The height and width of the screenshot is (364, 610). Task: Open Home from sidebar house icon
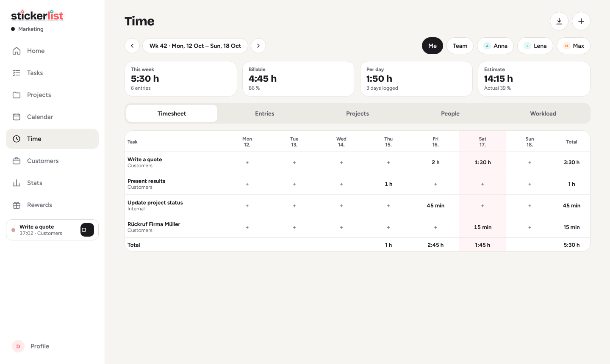(17, 51)
